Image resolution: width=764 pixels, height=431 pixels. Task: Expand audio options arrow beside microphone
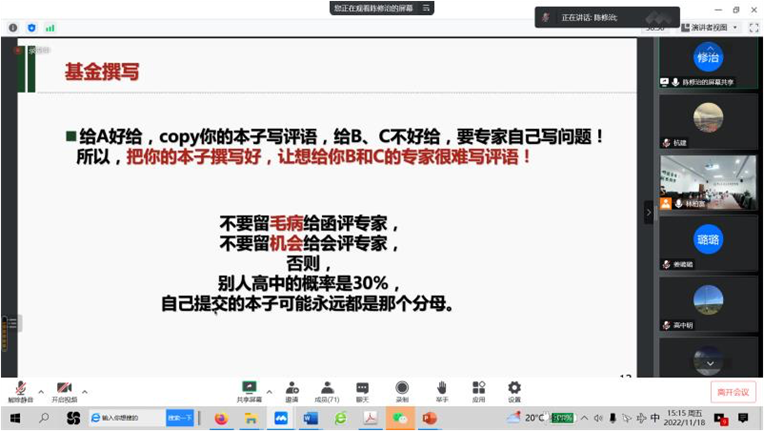[41, 392]
